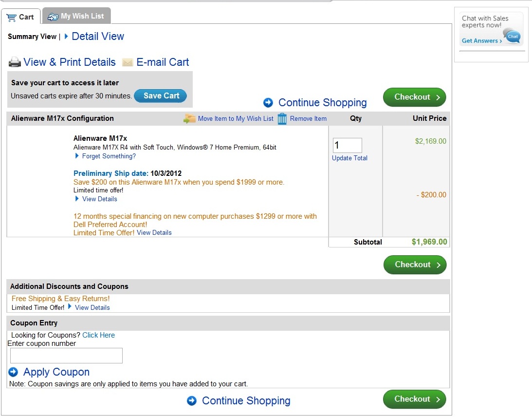532x417 pixels.
Task: Click the chat bubble icon in sales panel
Action: click(513, 36)
